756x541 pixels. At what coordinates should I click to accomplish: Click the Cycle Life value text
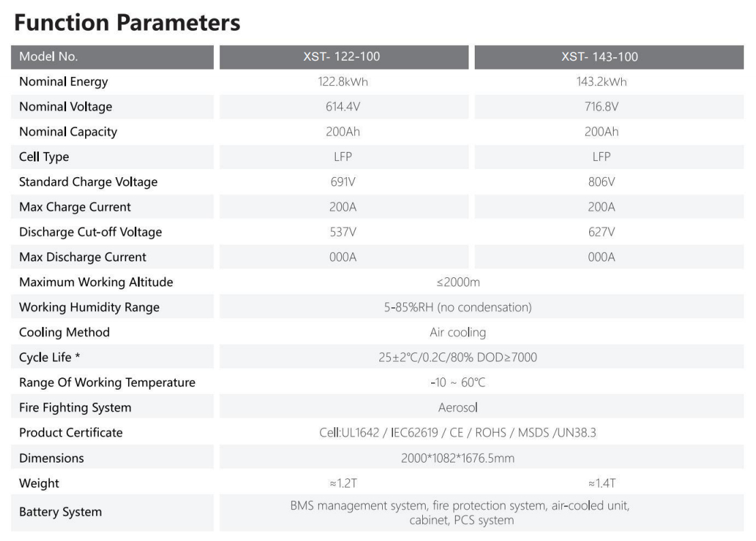(458, 357)
